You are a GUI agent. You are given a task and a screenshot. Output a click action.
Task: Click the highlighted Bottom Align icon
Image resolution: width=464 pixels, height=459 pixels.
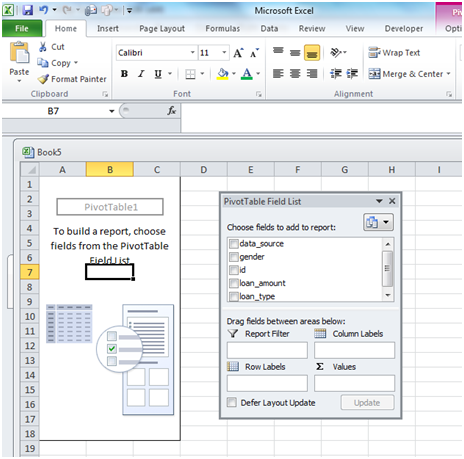[x=312, y=53]
